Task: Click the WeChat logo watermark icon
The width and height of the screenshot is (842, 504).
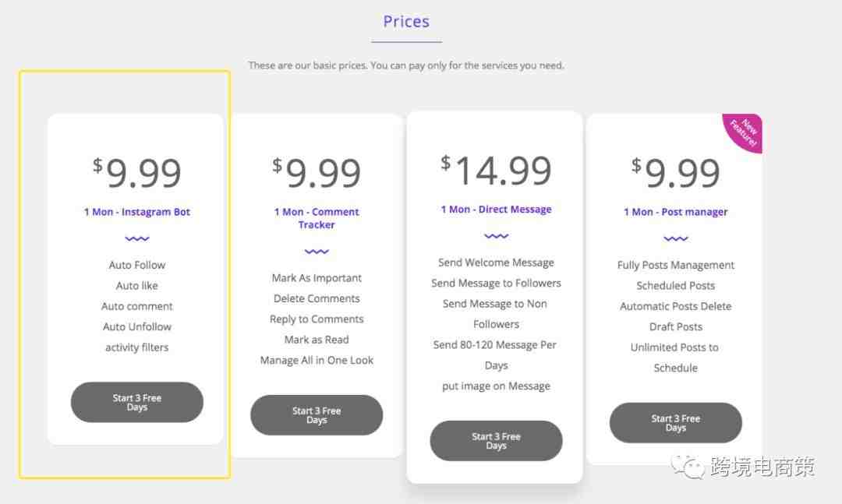Action: tap(688, 467)
